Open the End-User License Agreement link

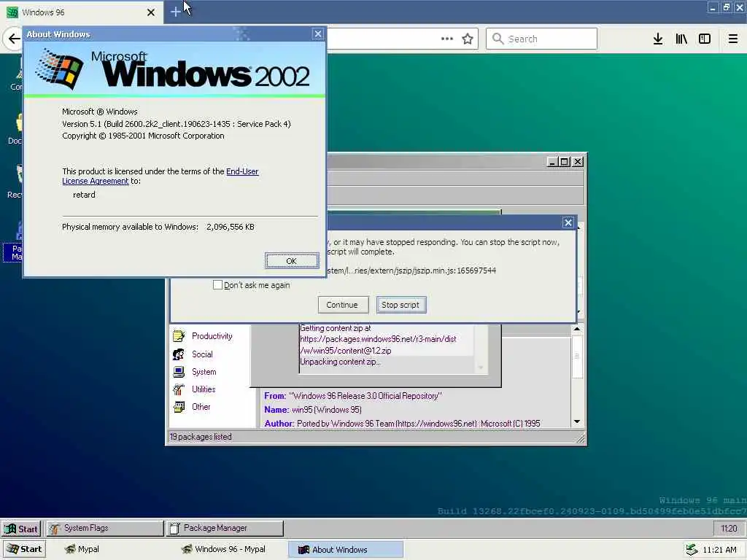160,176
